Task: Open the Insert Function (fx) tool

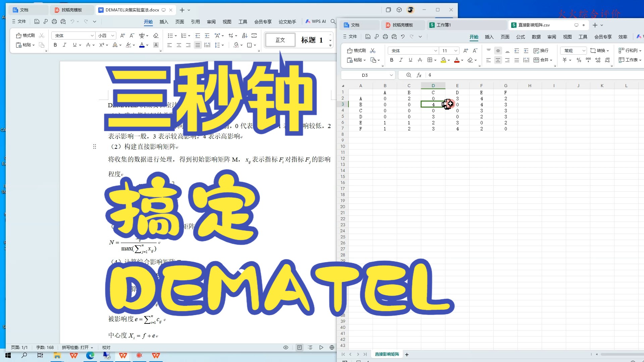Action: pyautogui.click(x=419, y=75)
